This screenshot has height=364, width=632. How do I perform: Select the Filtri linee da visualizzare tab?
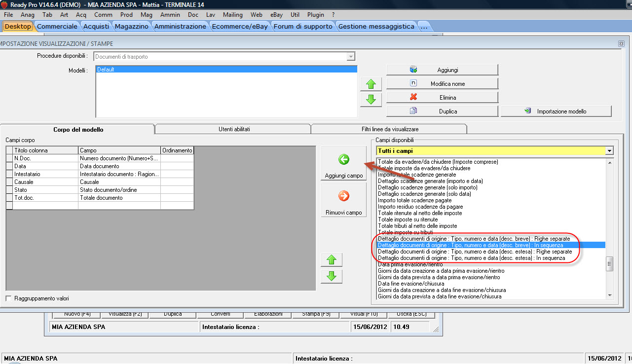(x=389, y=129)
